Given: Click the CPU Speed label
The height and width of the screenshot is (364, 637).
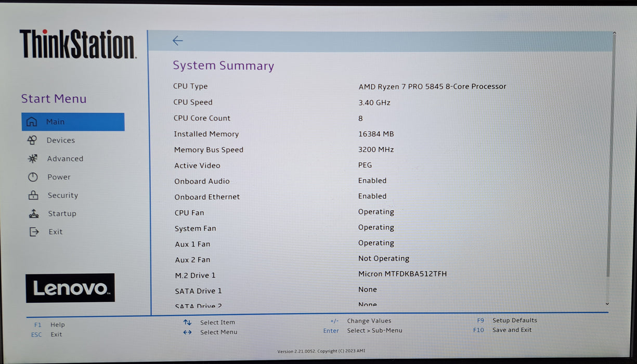Looking at the screenshot, I should [x=193, y=102].
